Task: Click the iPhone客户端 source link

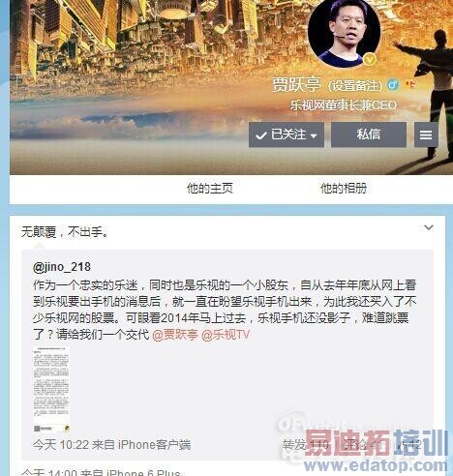Action: tap(154, 445)
